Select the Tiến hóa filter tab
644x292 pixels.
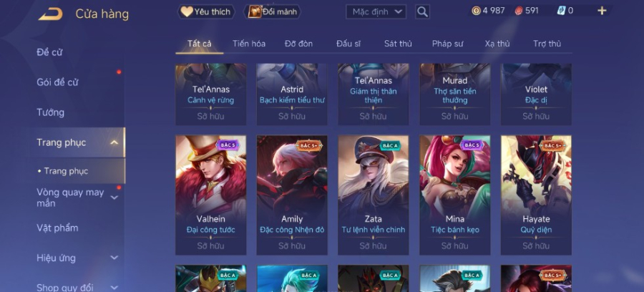point(249,44)
